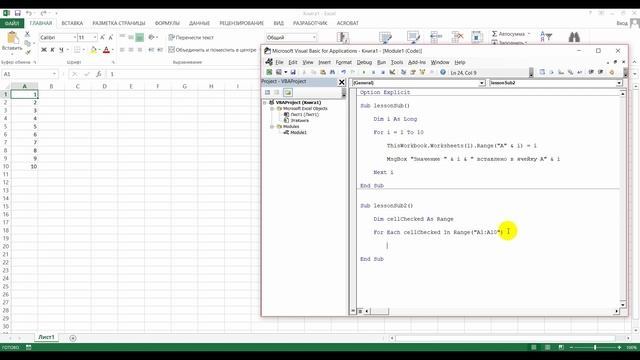This screenshot has width=640, height=360.
Task: Open Object (General) dropdown in code window
Action: pyautogui.click(x=482, y=83)
